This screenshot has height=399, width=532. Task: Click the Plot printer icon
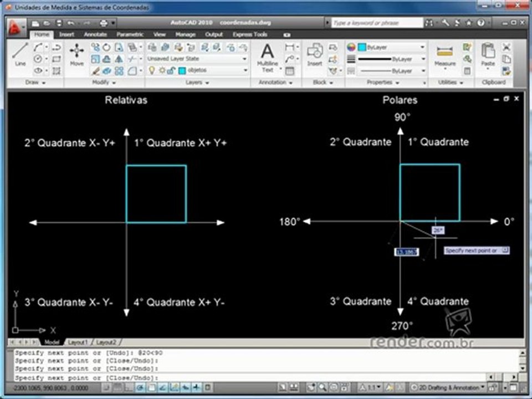point(104,23)
